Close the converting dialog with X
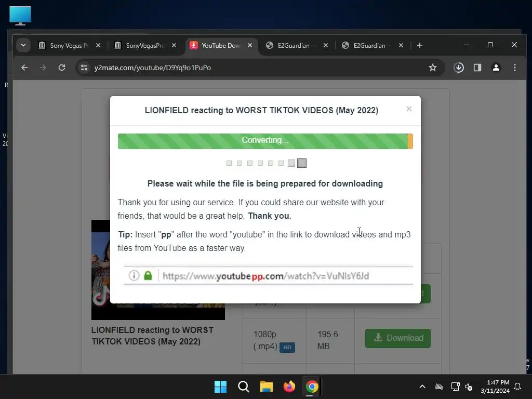This screenshot has width=532, height=399. click(409, 109)
